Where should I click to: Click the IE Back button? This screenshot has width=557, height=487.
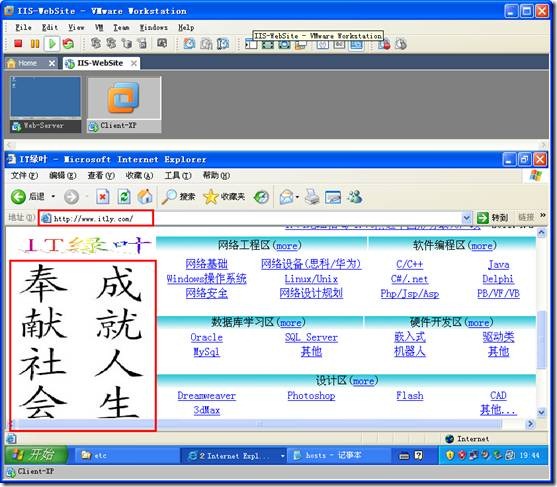[x=28, y=196]
